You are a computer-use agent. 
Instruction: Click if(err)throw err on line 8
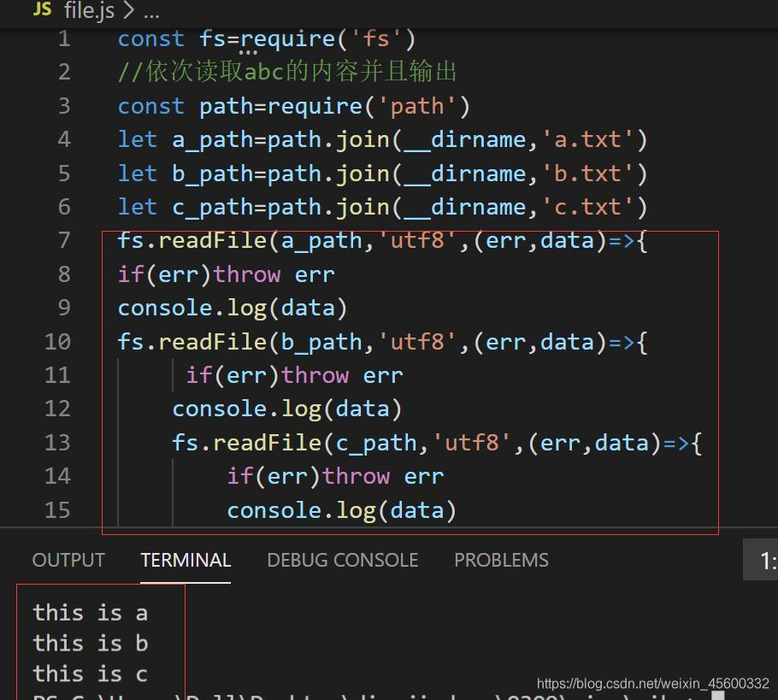point(227,274)
